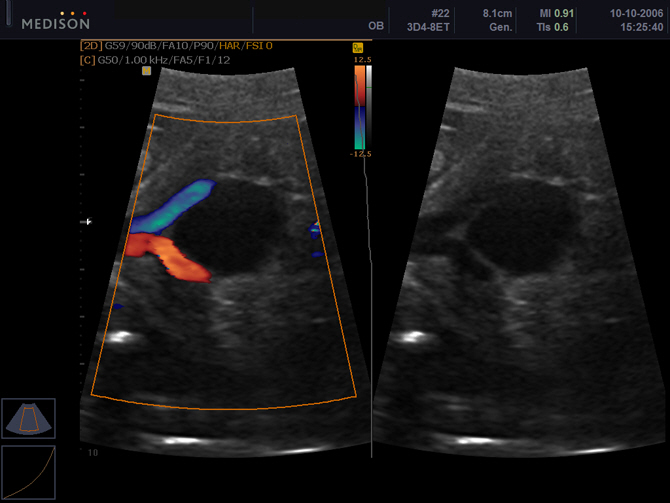
Task: Click the depth scale label 10
Action: pyautogui.click(x=93, y=453)
